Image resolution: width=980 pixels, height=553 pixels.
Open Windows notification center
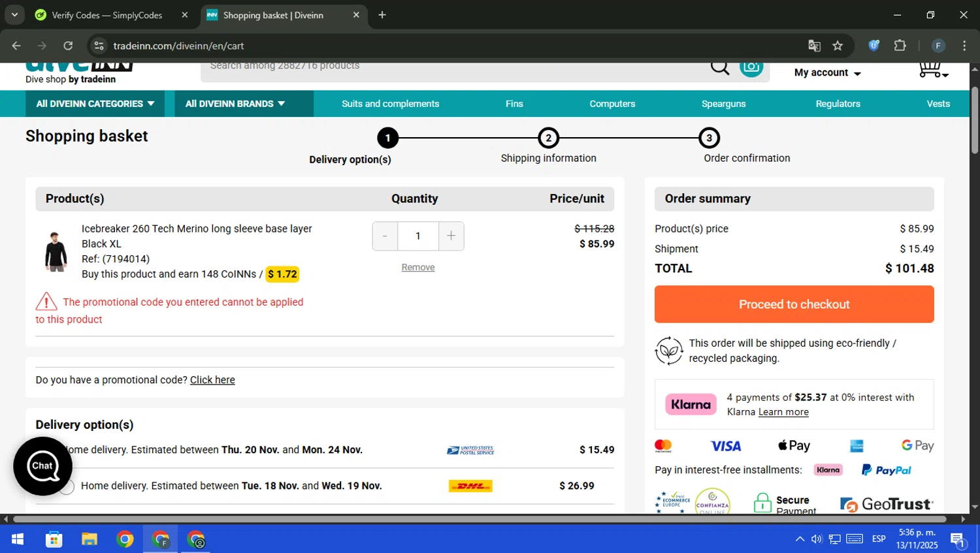958,540
